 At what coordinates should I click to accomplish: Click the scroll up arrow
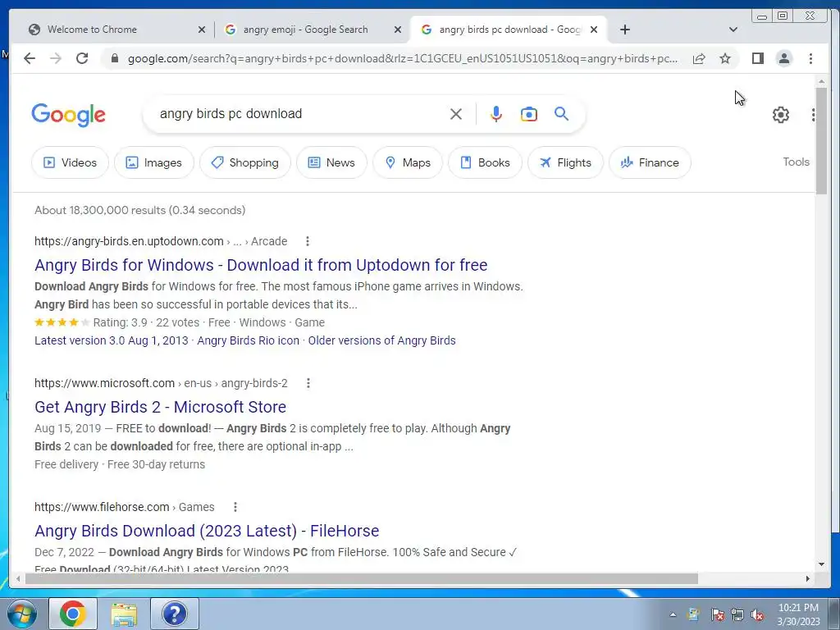click(821, 82)
